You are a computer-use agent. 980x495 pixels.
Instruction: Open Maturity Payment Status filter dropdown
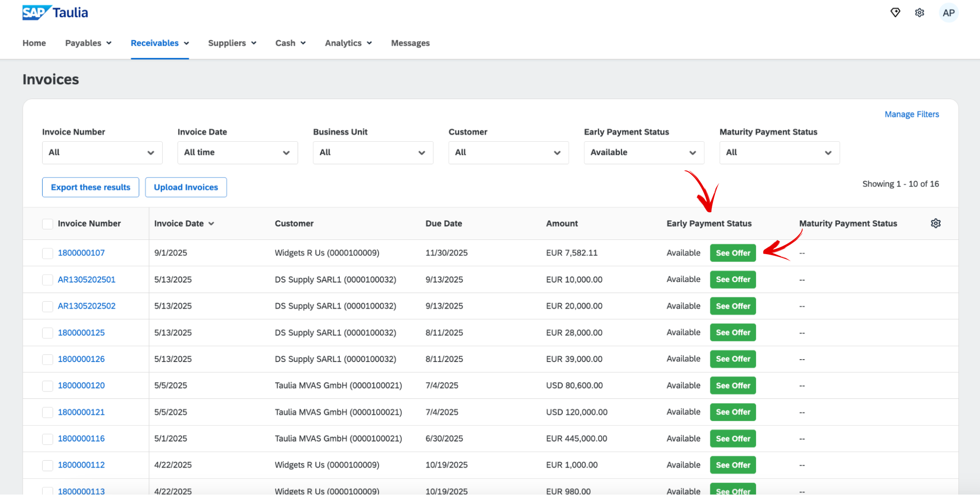coord(779,153)
